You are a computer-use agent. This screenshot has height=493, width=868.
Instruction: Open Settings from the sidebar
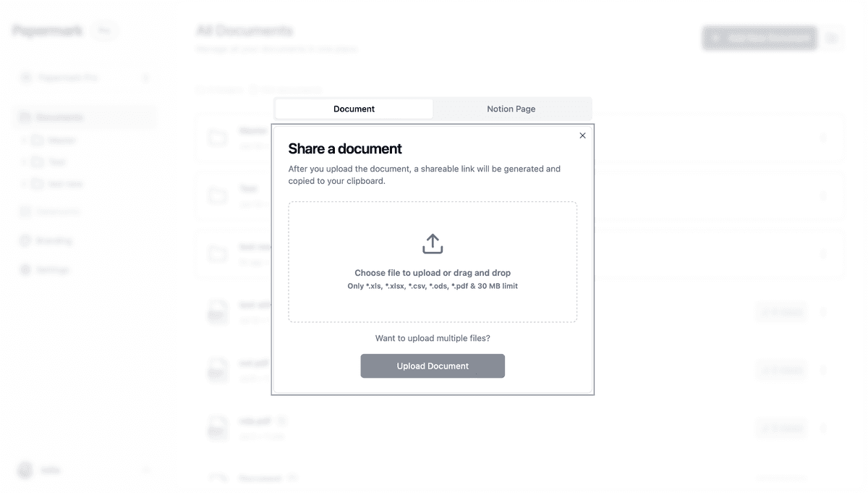(52, 269)
